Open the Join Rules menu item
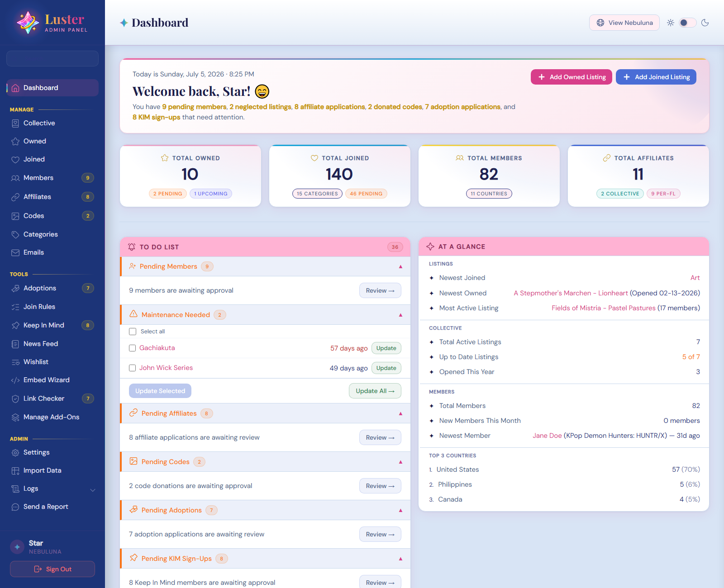The height and width of the screenshot is (588, 724). click(52, 307)
